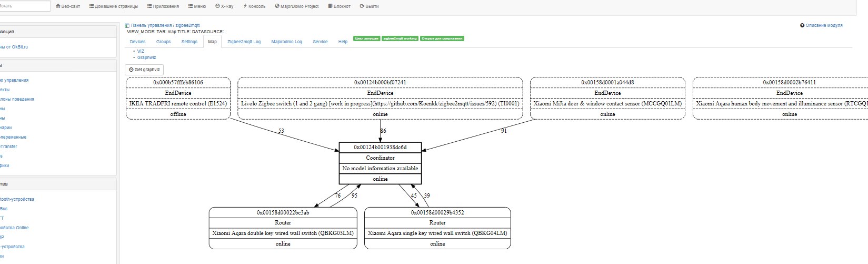The height and width of the screenshot is (264, 868).
Task: Open the Блокнот notepad
Action: click(x=339, y=6)
